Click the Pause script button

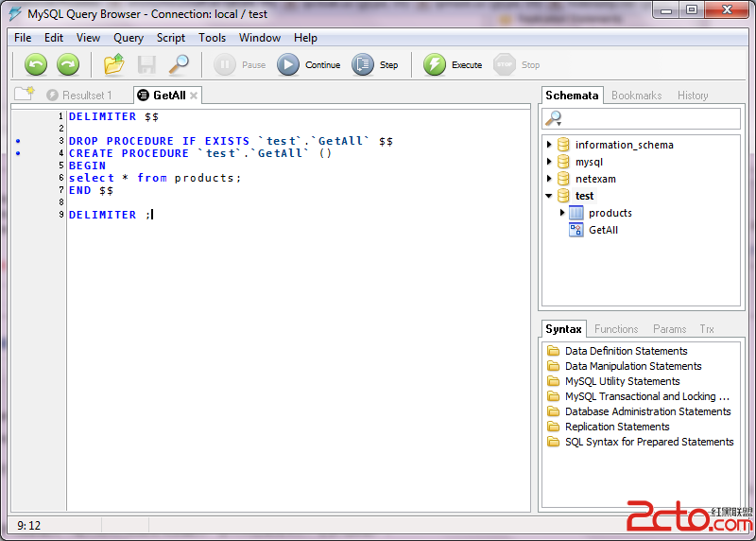pyautogui.click(x=240, y=64)
